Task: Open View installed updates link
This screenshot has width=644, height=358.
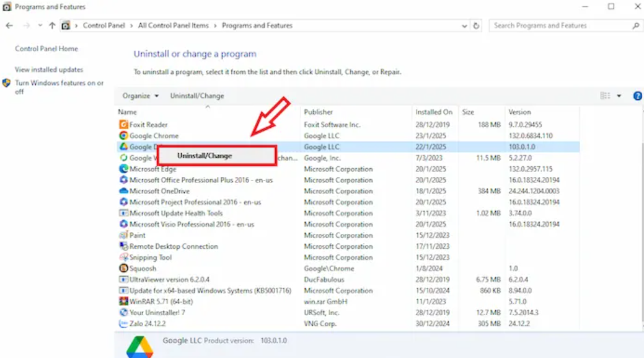Action: pyautogui.click(x=49, y=69)
